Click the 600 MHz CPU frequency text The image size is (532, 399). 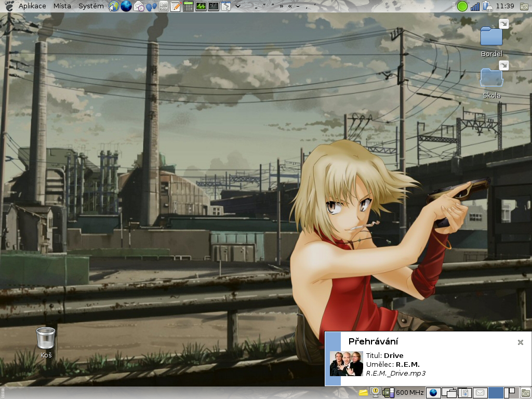(410, 393)
